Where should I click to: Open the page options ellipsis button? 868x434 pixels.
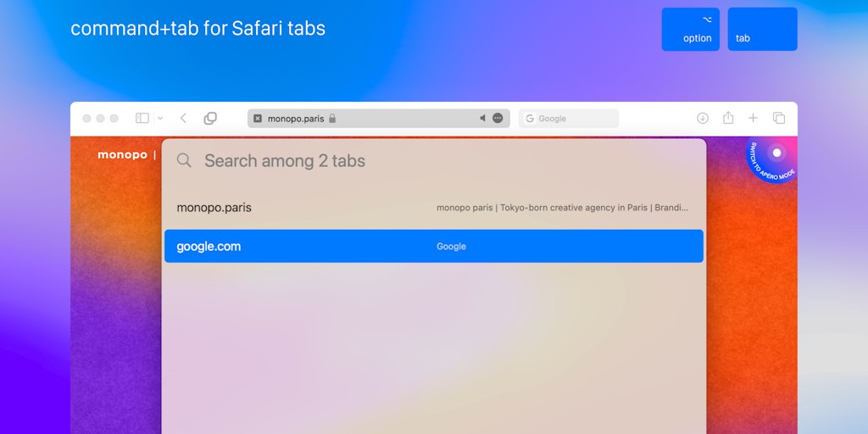click(x=498, y=118)
